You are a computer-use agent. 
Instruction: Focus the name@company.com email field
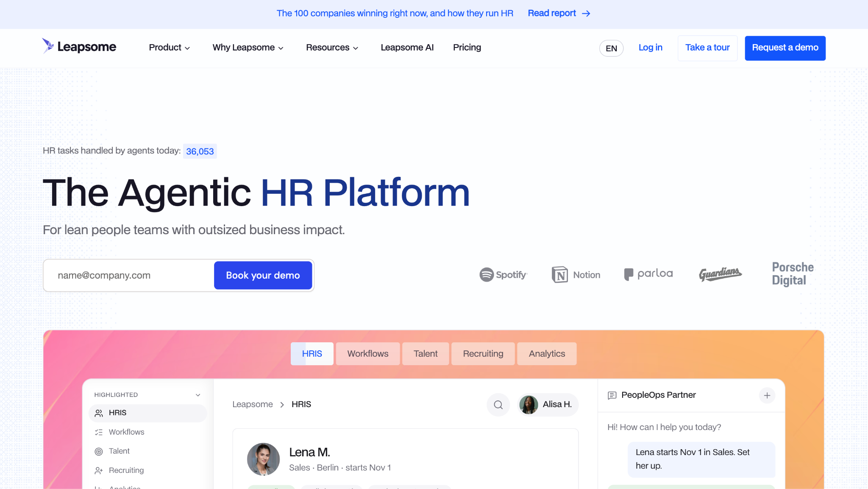coord(129,275)
